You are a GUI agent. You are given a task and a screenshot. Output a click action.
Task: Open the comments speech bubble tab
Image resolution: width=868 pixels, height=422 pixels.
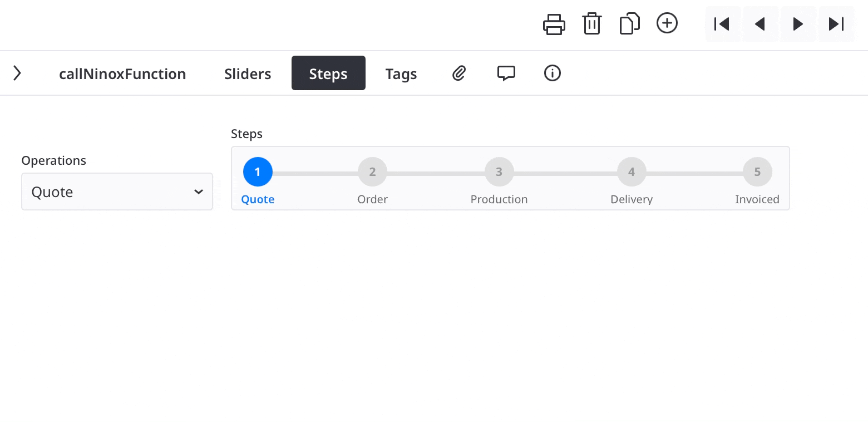tap(506, 73)
